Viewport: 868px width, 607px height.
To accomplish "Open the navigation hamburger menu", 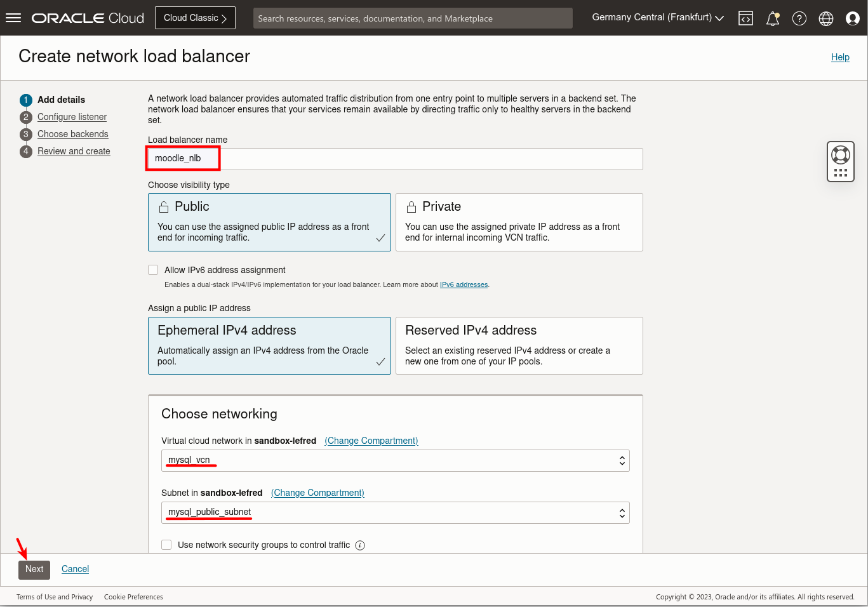I will [x=13, y=17].
